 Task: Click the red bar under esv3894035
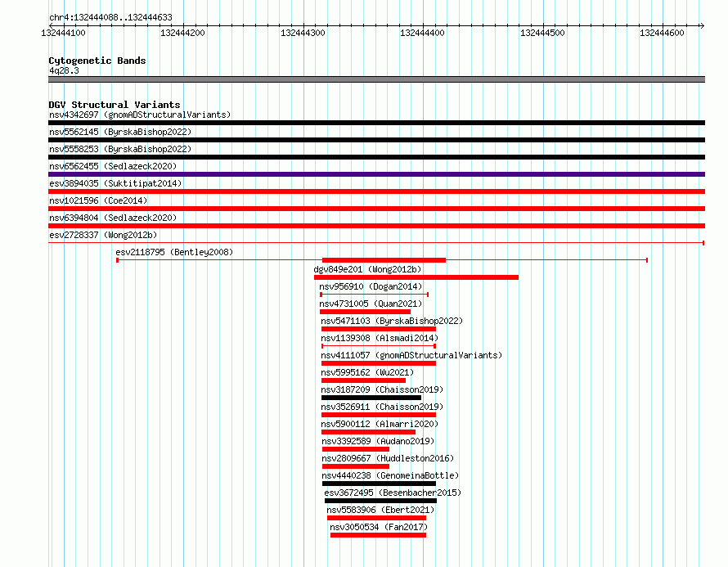(x=376, y=191)
